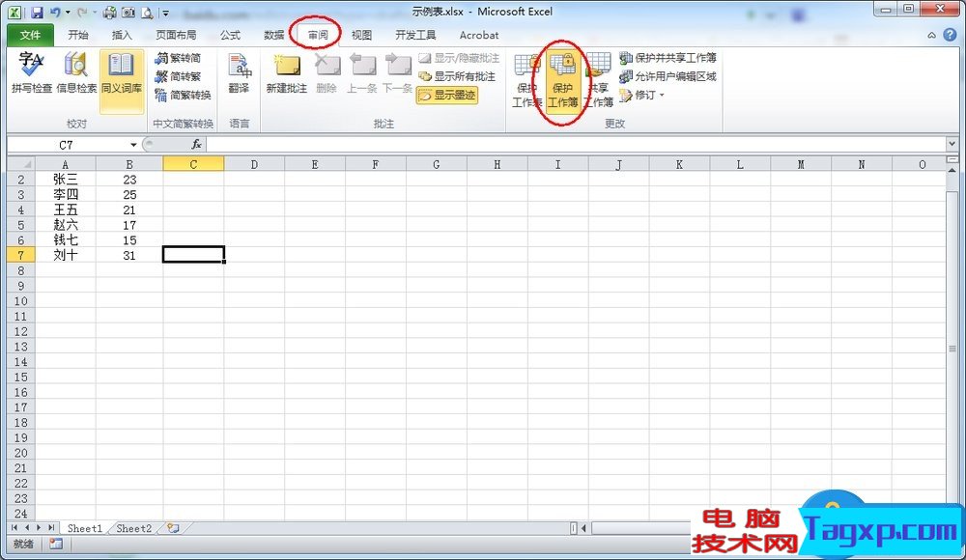Switch to the 插入 tab

pos(122,35)
